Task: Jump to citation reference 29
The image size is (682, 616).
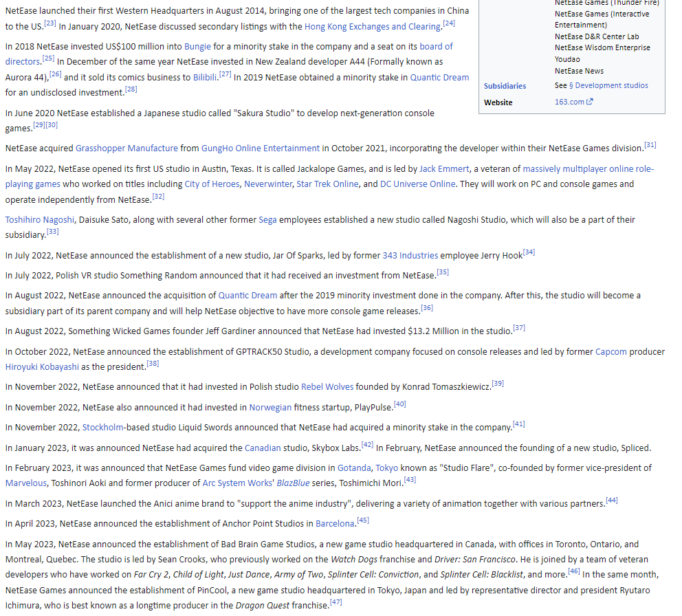Action: [x=39, y=125]
